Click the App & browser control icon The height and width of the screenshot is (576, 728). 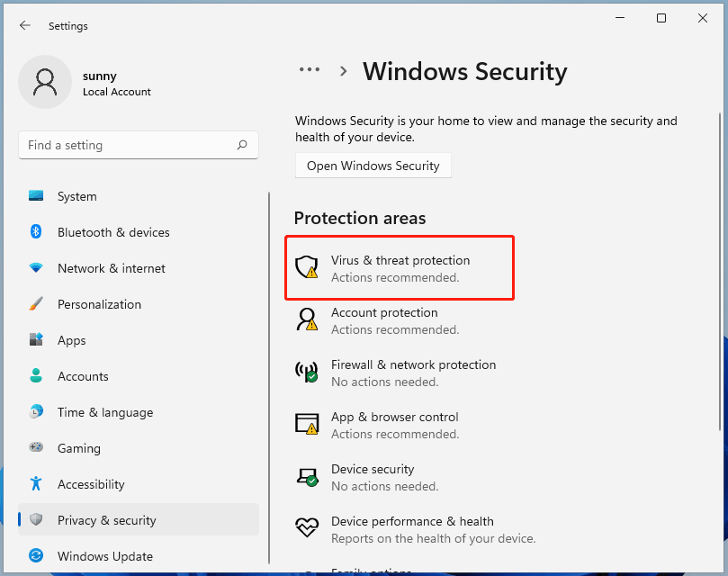[x=307, y=424]
